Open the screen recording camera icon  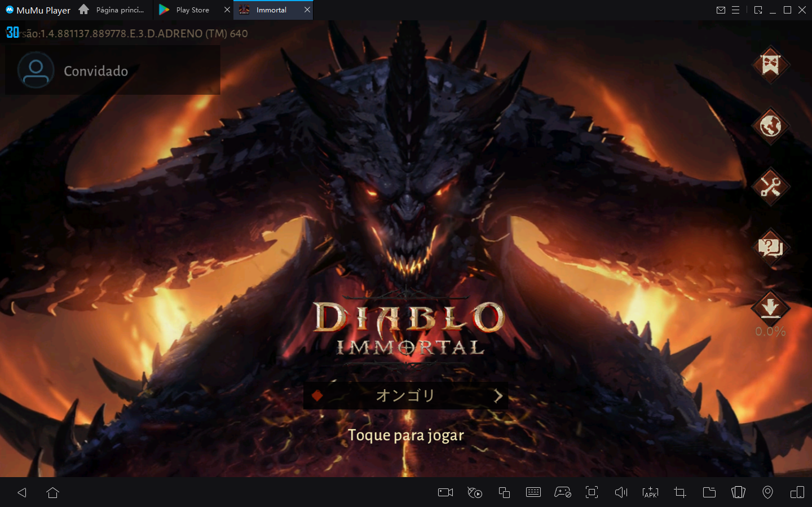pyautogui.click(x=445, y=492)
